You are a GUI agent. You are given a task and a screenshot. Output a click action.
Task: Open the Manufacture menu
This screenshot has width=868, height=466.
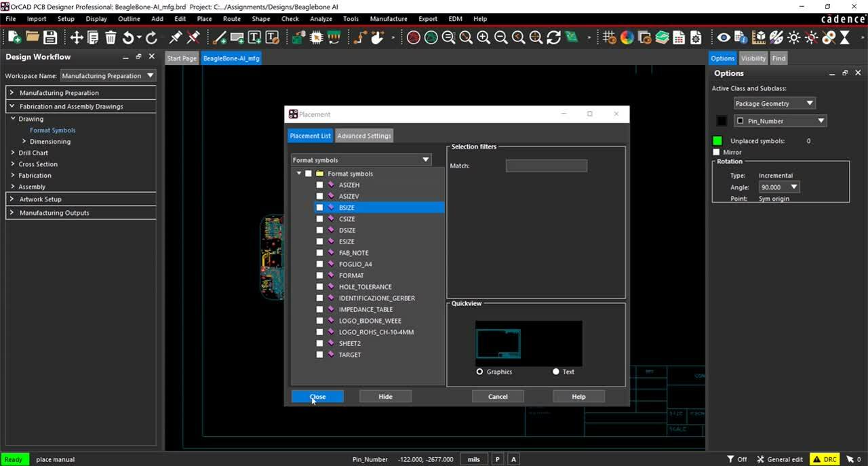pyautogui.click(x=388, y=19)
